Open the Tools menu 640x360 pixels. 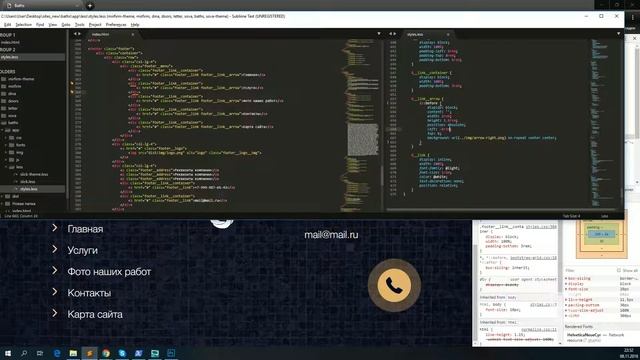click(79, 25)
